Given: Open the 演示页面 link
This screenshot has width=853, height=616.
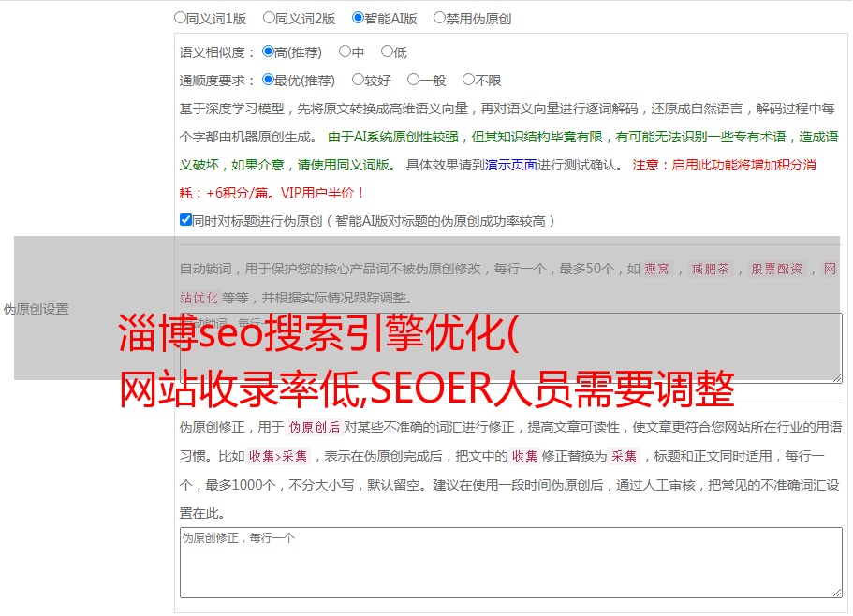Looking at the screenshot, I should coord(511,165).
